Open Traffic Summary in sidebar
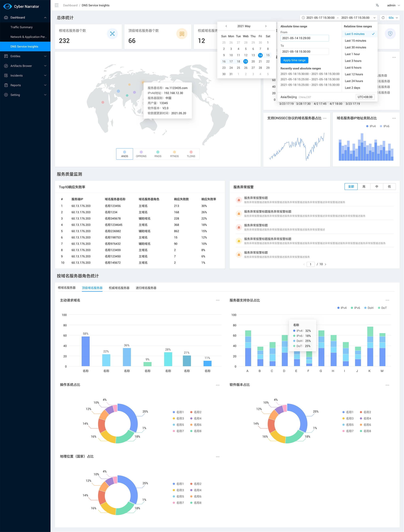The height and width of the screenshot is (532, 404). coord(22,27)
